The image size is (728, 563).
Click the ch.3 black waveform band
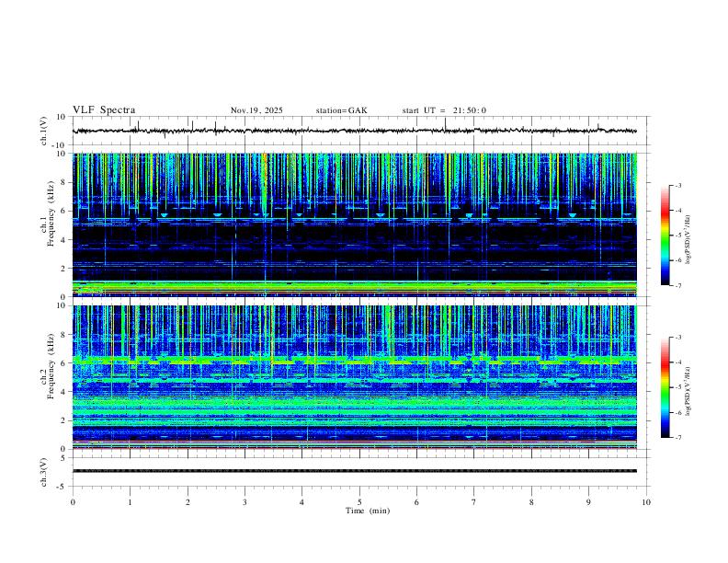point(354,471)
